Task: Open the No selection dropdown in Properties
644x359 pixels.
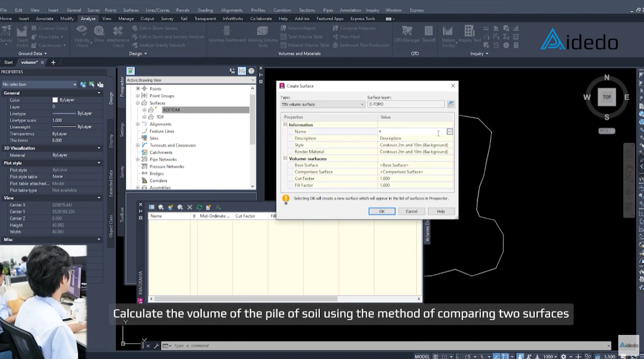Action: point(39,84)
